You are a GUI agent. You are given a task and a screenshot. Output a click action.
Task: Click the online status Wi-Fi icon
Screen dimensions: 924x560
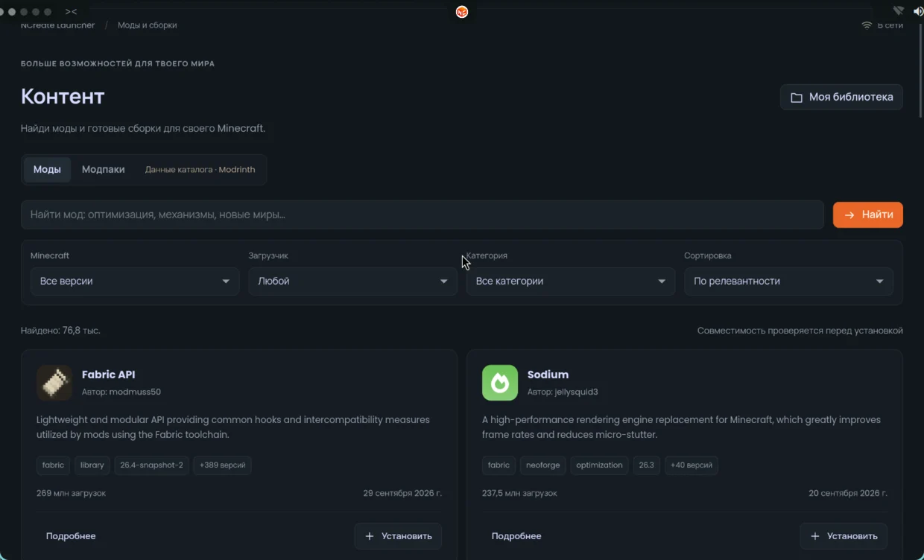click(867, 25)
